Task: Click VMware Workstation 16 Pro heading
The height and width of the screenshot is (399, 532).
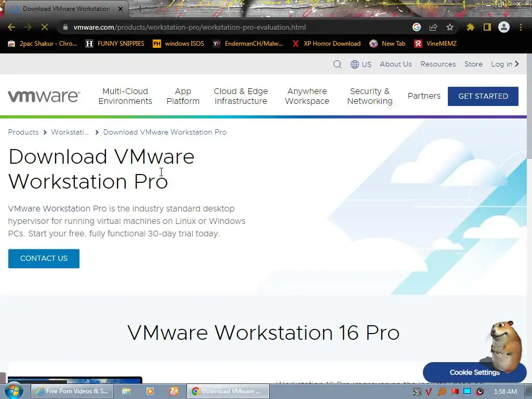Action: coord(263,332)
